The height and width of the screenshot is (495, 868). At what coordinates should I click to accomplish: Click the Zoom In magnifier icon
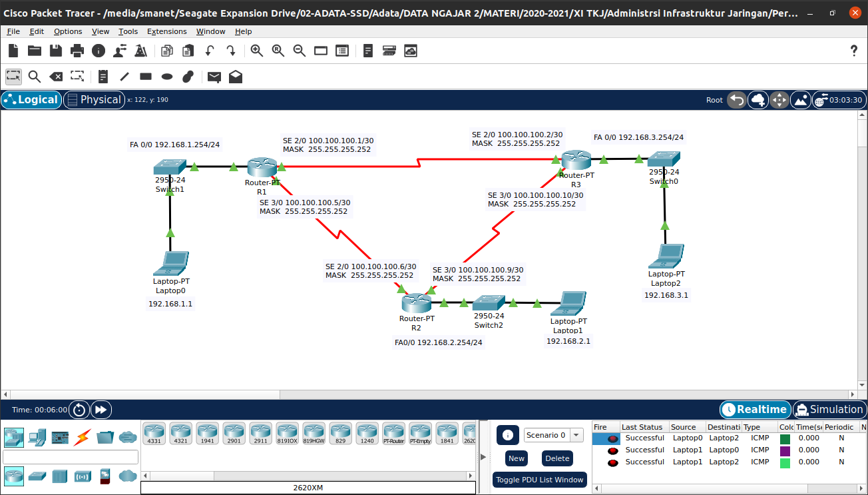pos(257,51)
